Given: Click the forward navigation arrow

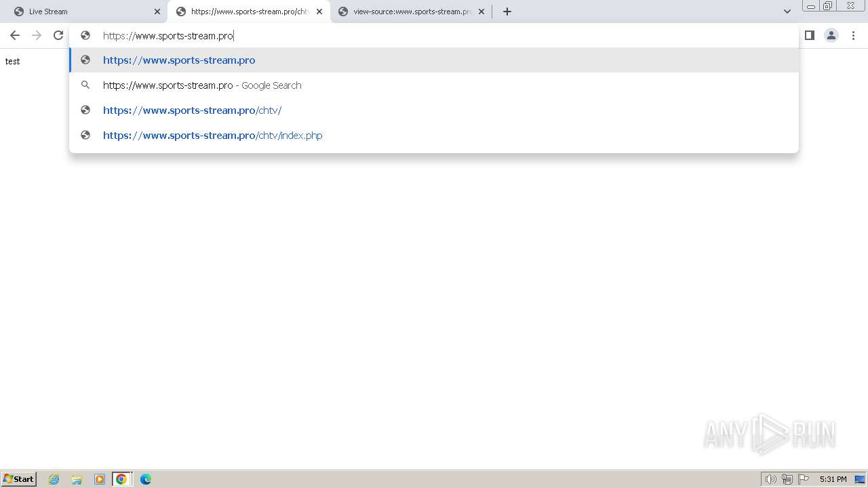Looking at the screenshot, I should [37, 35].
